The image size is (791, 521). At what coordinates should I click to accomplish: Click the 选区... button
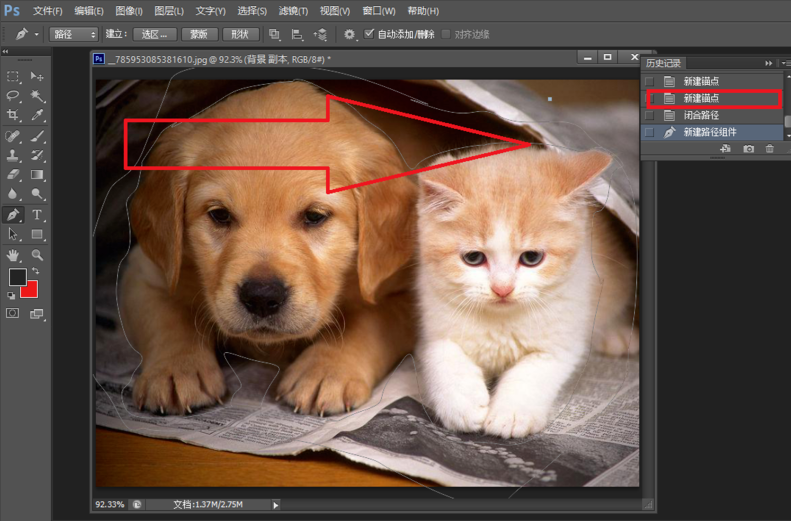point(156,34)
